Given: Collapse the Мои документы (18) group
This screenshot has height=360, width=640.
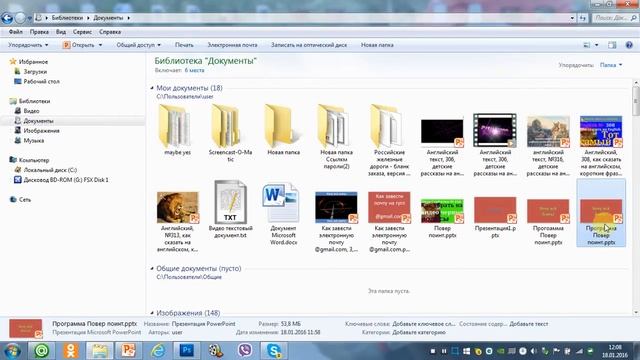Looking at the screenshot, I should click(152, 88).
